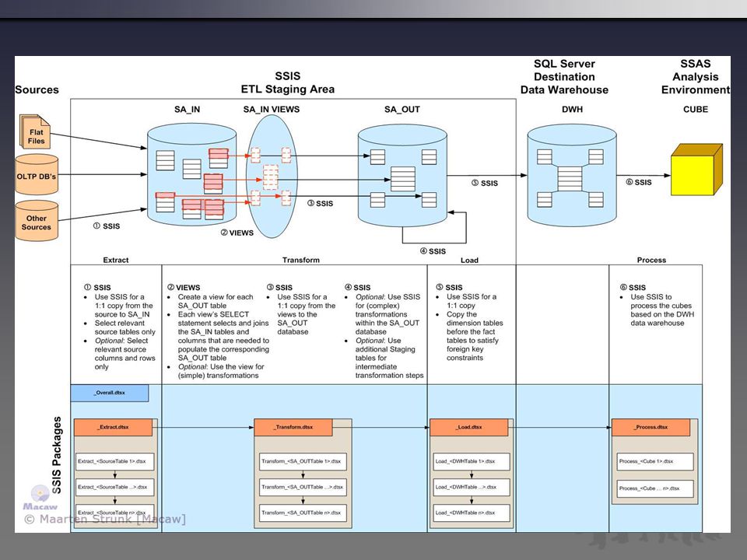Click Extract_<SourceTable n>.dtsx box
The width and height of the screenshot is (747, 560).
115,513
